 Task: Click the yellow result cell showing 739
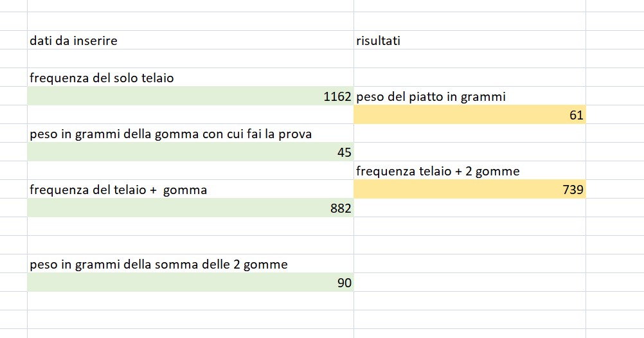coord(469,190)
